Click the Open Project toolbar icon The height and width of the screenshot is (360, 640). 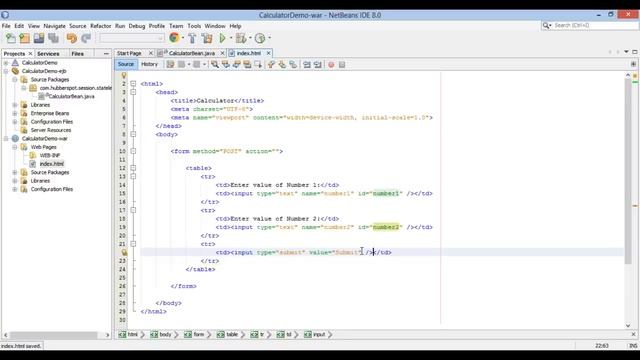coord(39,38)
